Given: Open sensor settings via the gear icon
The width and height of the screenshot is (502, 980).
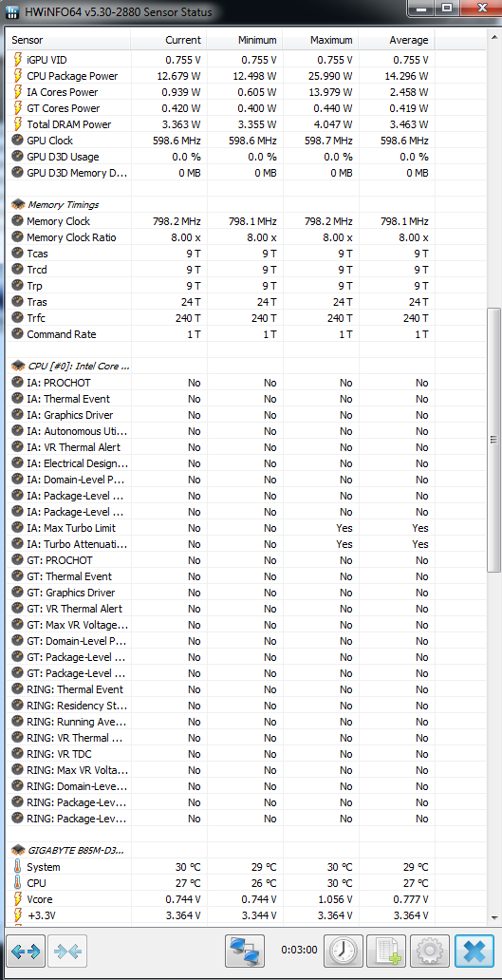Looking at the screenshot, I should click(x=429, y=952).
